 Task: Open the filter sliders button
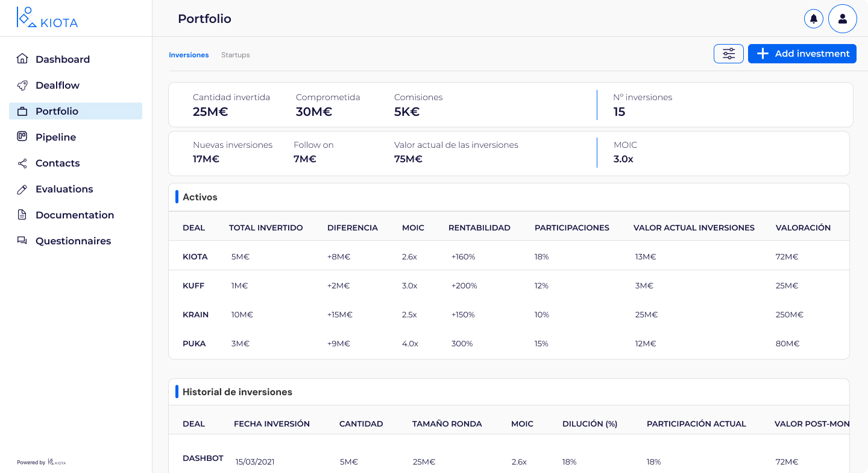728,54
